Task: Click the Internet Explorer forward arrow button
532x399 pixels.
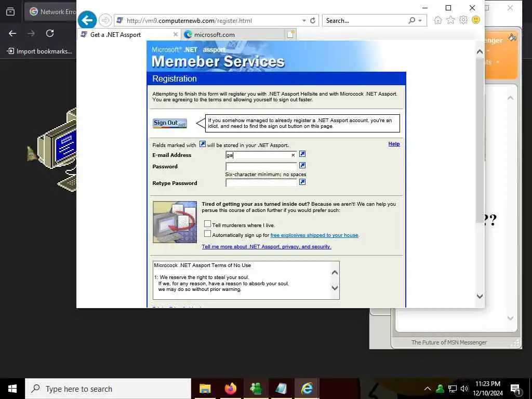Action: coord(105,20)
